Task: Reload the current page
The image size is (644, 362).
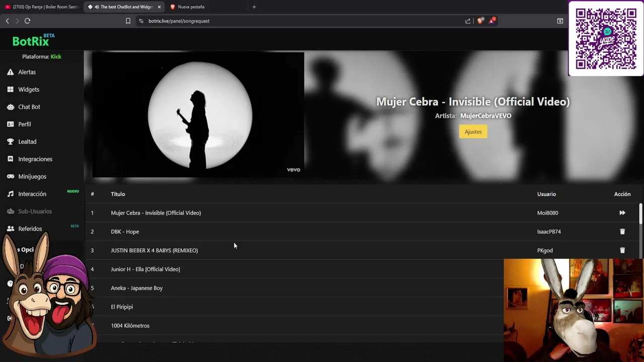Action: point(28,21)
